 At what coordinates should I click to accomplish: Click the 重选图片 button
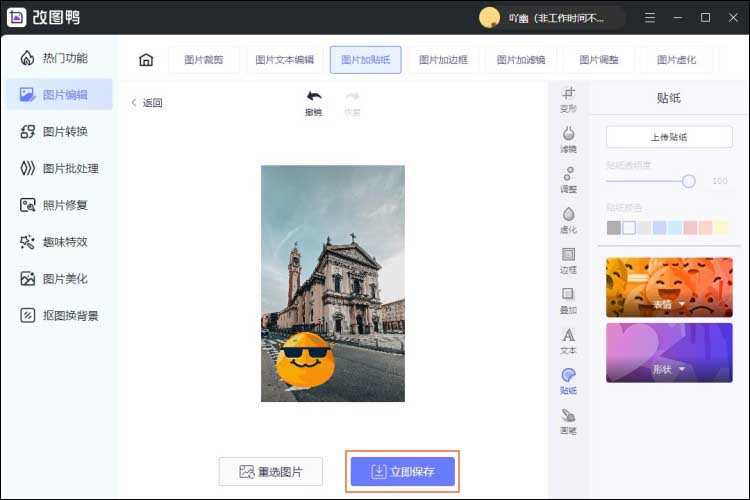[271, 472]
